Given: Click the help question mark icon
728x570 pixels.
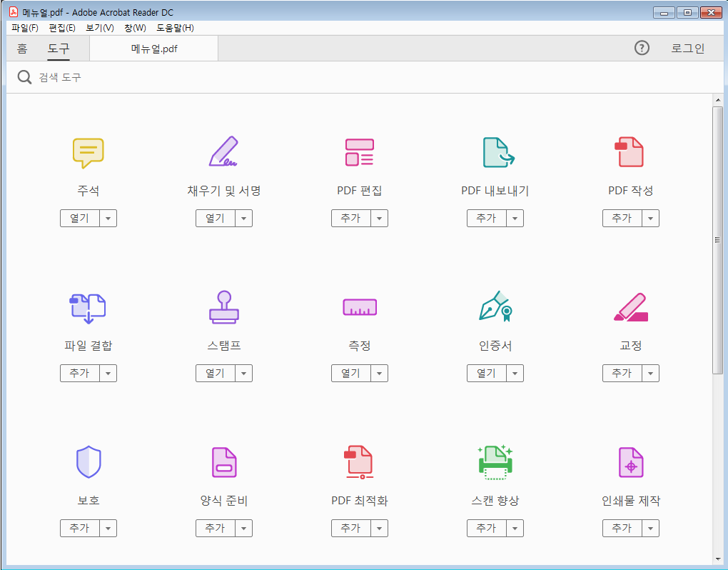Looking at the screenshot, I should tap(642, 48).
